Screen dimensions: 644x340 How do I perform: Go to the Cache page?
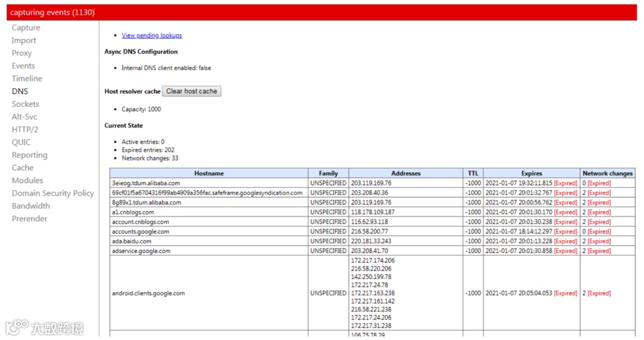[23, 168]
